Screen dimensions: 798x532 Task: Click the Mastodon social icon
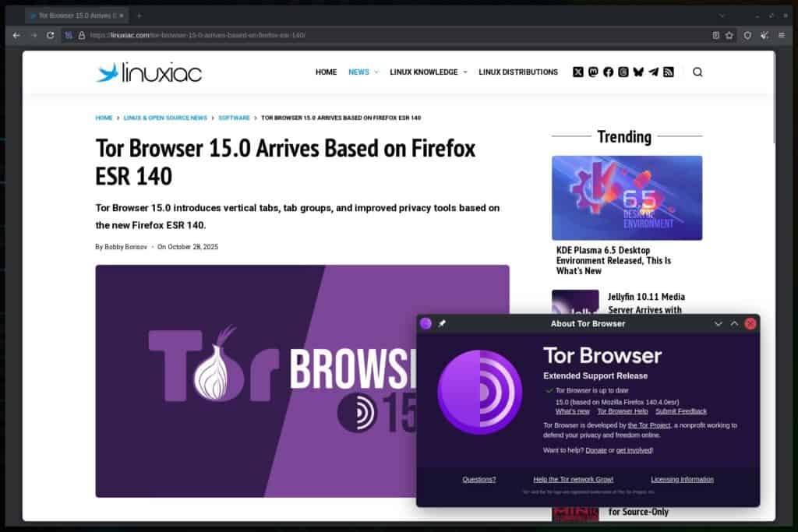(x=593, y=72)
